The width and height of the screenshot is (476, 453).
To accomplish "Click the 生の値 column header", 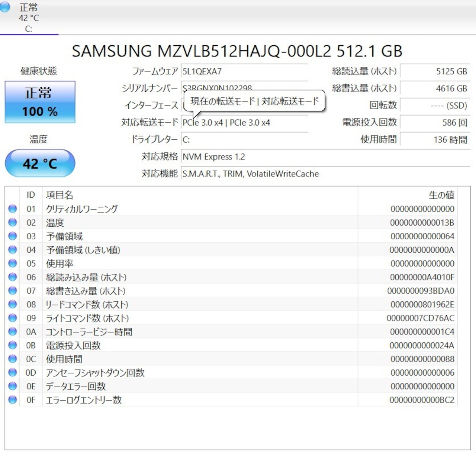I will coord(441,195).
